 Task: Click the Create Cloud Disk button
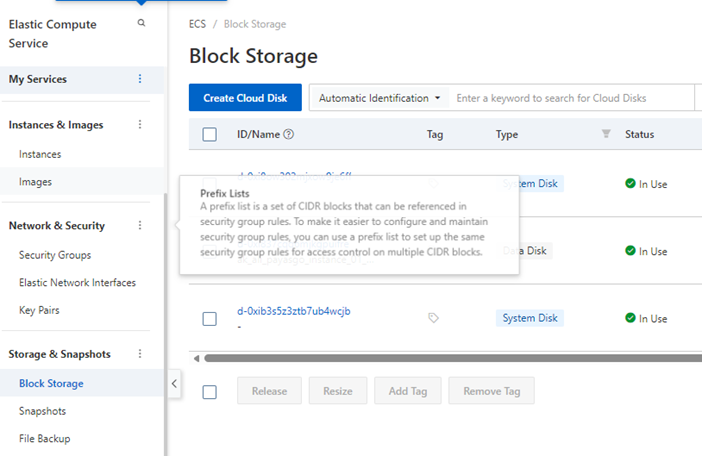pos(245,98)
